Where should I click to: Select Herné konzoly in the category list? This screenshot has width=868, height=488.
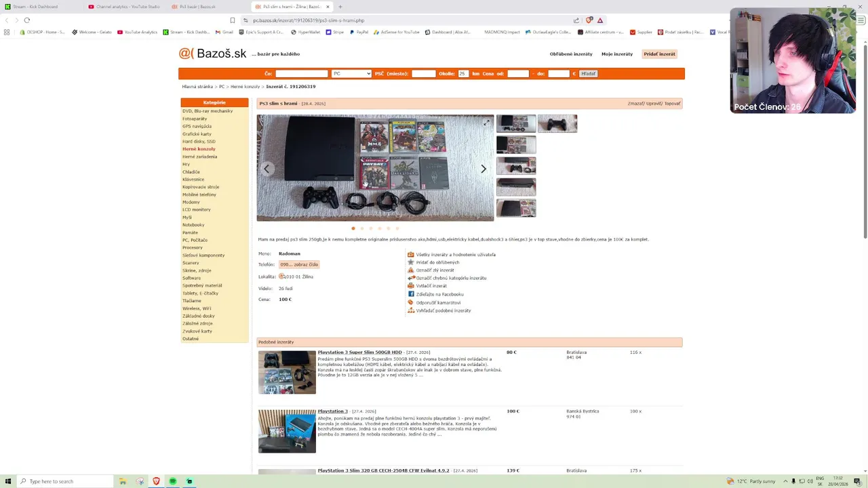point(199,149)
